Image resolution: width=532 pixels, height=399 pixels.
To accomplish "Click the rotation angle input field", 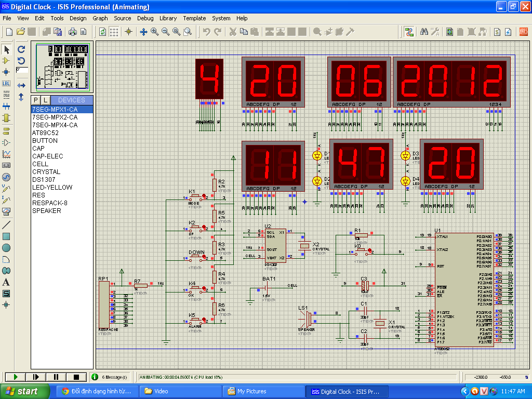I will [x=22, y=70].
